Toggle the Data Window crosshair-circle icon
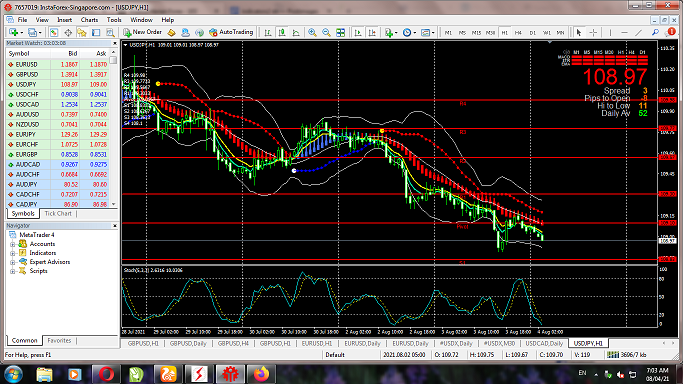The image size is (683, 384). 68,32
